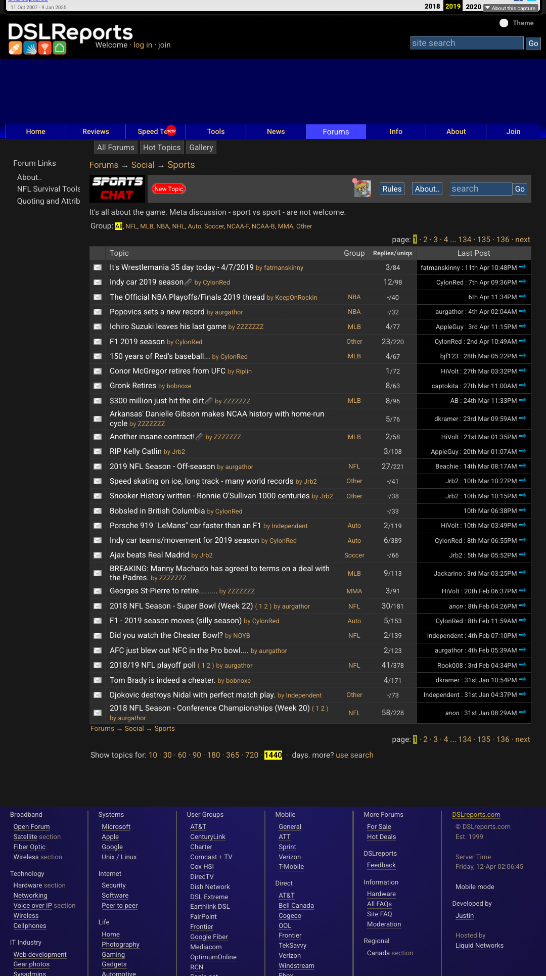546x980 pixels.
Task: Open the forum Rules button
Action: (x=392, y=189)
